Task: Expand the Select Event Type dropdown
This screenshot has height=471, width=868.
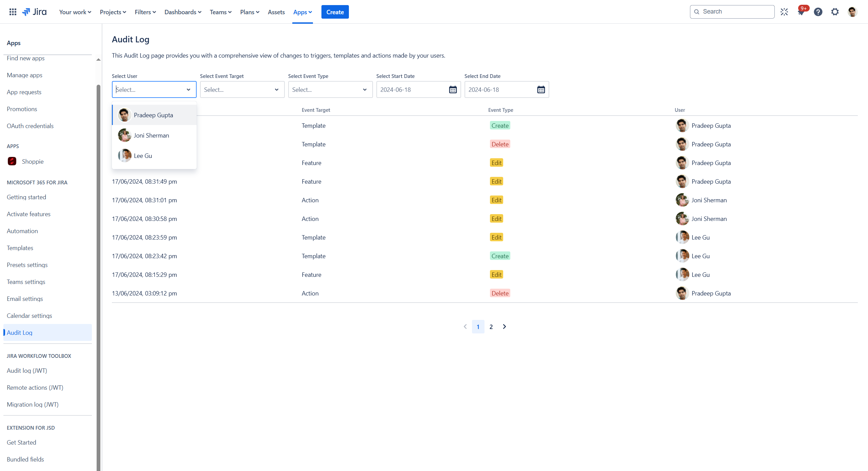Action: 330,90
